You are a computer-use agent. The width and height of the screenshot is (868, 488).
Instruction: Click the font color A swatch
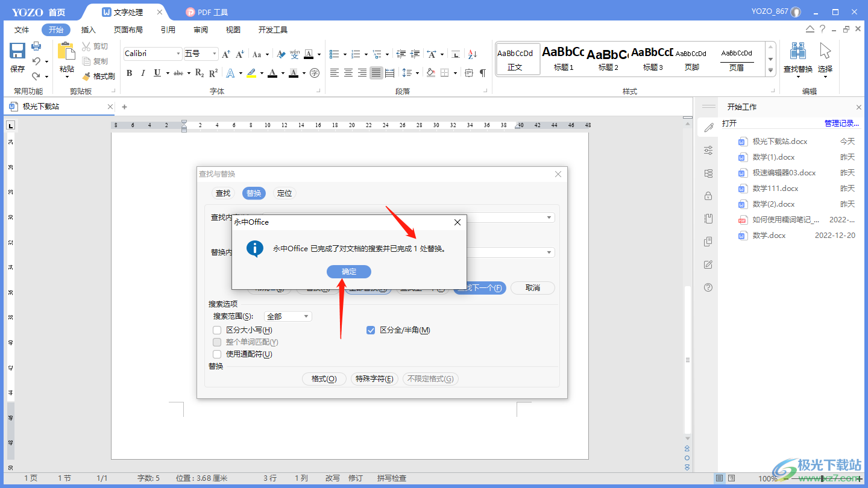[x=272, y=73]
